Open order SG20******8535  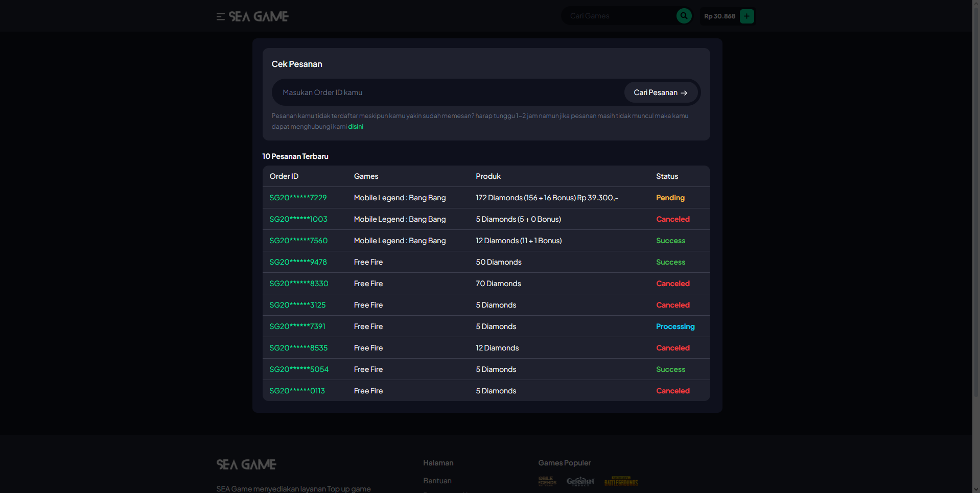coord(298,348)
